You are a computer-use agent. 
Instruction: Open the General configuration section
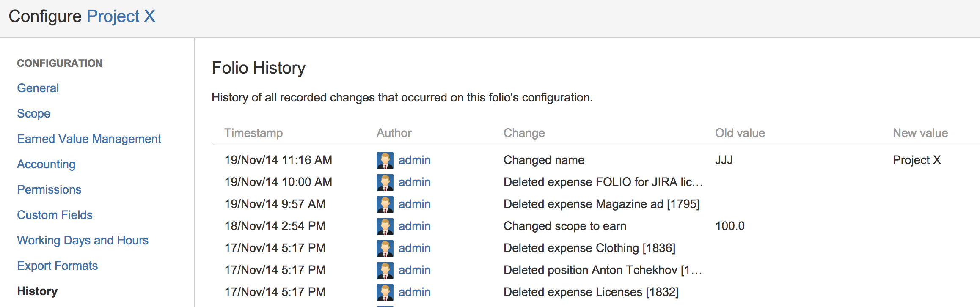(x=38, y=88)
